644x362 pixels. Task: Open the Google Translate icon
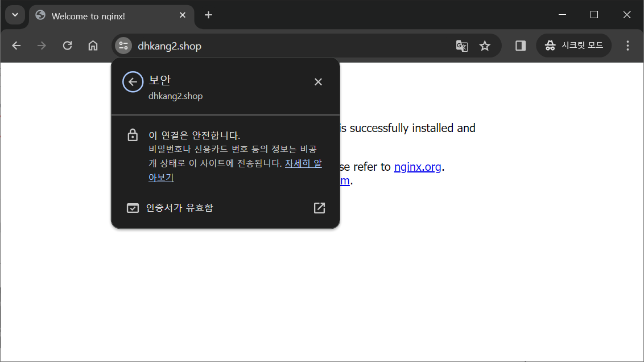point(462,46)
